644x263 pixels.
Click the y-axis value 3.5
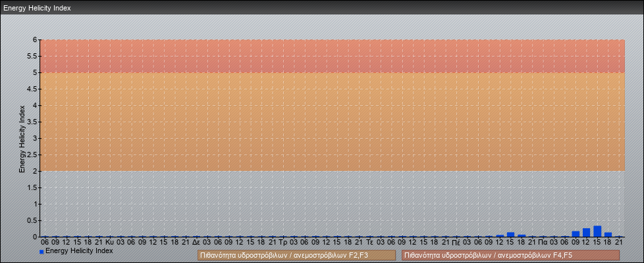[32, 122]
